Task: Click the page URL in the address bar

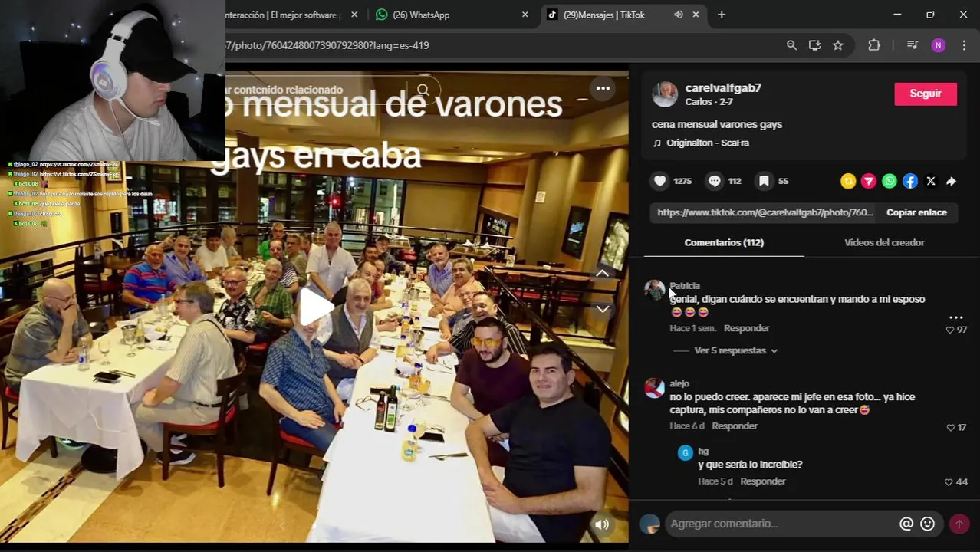Action: (x=327, y=45)
